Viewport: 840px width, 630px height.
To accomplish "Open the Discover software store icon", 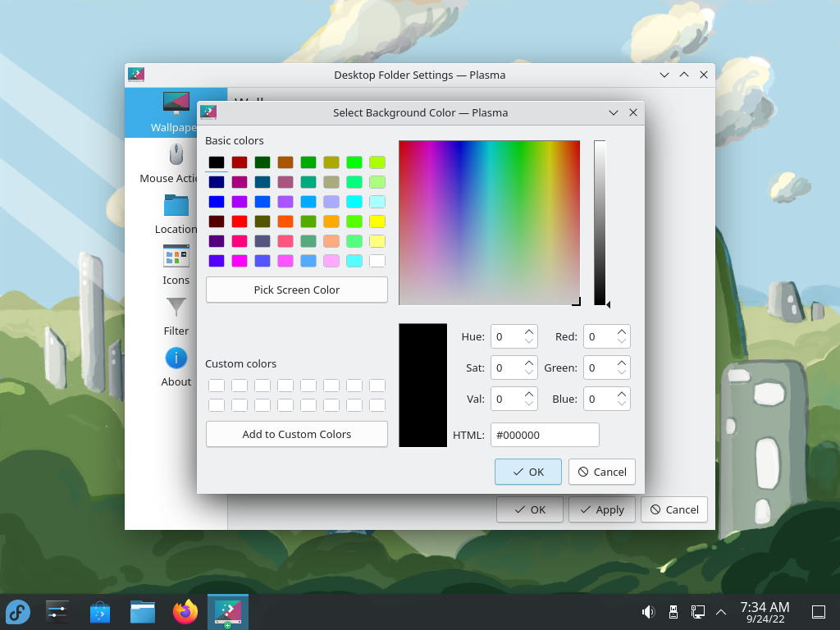I will click(99, 612).
